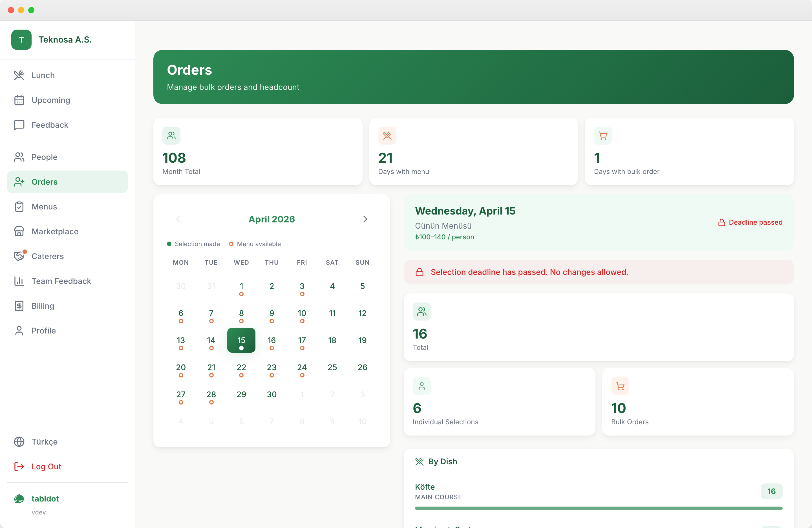
Task: Click the Log Out exit icon
Action: pyautogui.click(x=19, y=467)
